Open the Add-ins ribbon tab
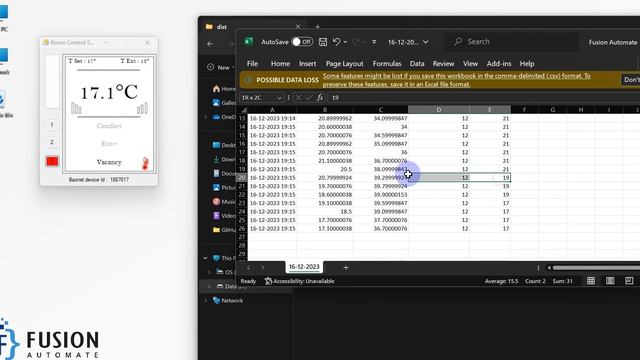Image resolution: width=640 pixels, height=360 pixels. (499, 64)
